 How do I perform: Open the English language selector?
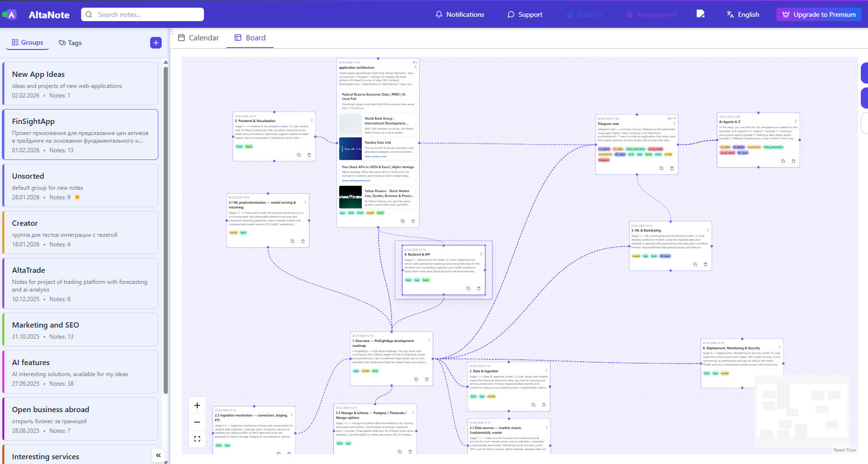[x=743, y=14]
